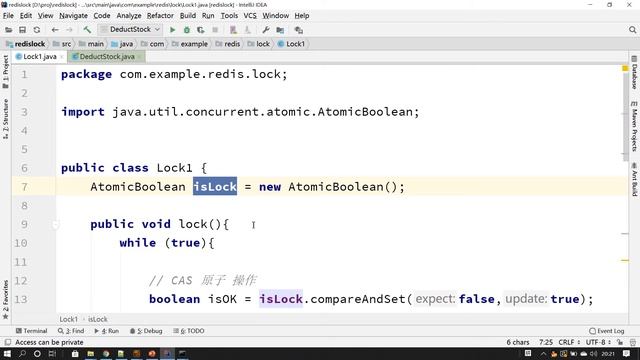Build the project with the hammer icon
640x360 pixels.
coord(87,30)
